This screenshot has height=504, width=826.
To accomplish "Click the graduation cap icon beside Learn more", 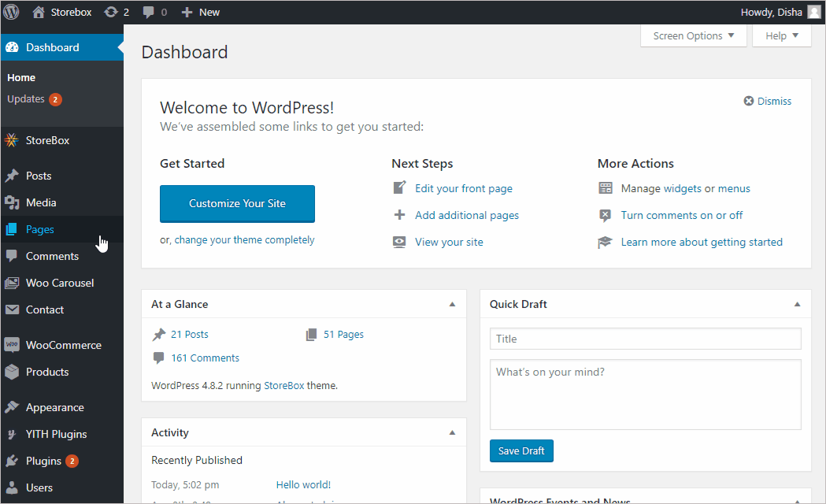I will [605, 242].
